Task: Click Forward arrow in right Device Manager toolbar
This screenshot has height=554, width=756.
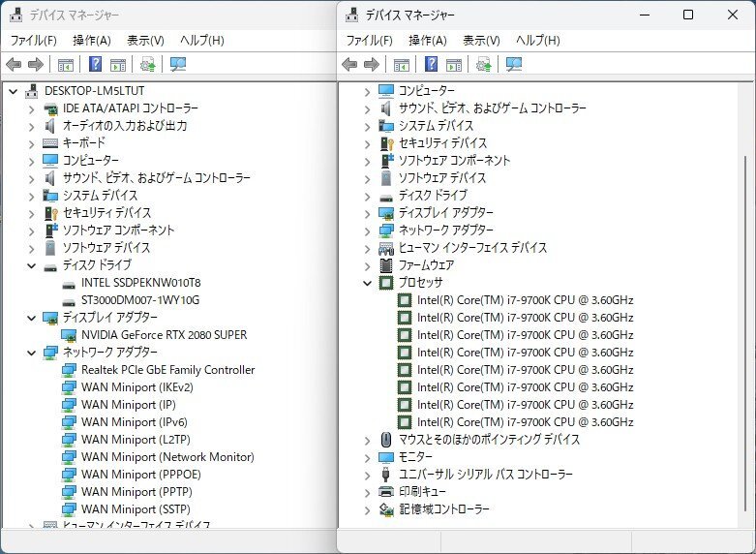Action: tap(372, 64)
